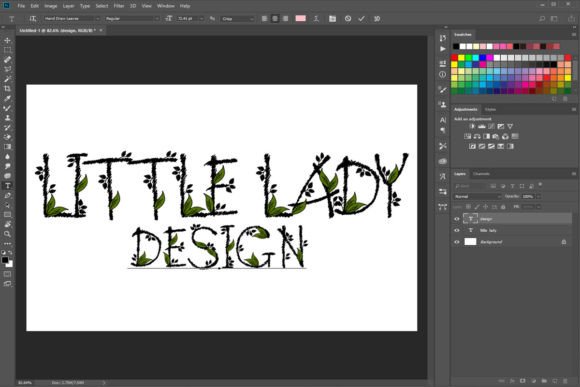Select the Horizontal Type tool
580x387 pixels.
7,186
